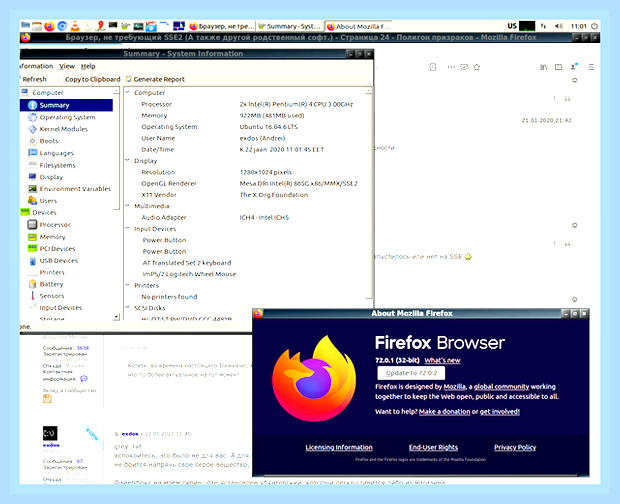The image size is (620, 504).
Task: Select Languages in the sidebar tree
Action: coord(56,153)
